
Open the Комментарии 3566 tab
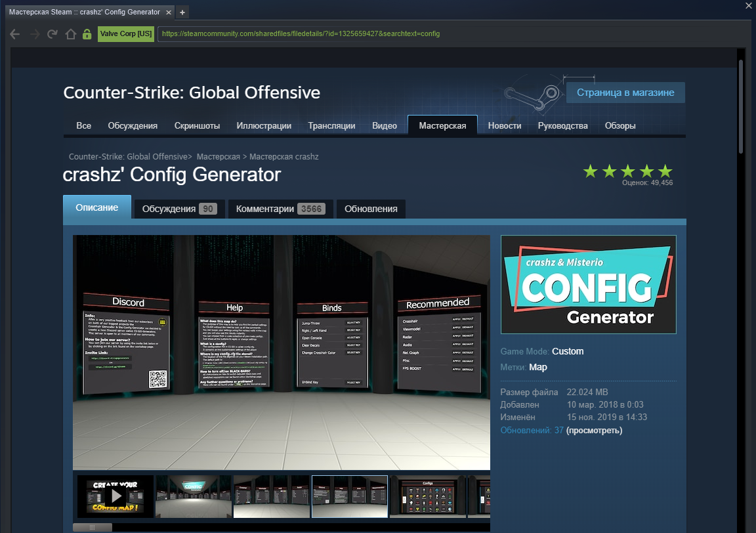coord(281,209)
